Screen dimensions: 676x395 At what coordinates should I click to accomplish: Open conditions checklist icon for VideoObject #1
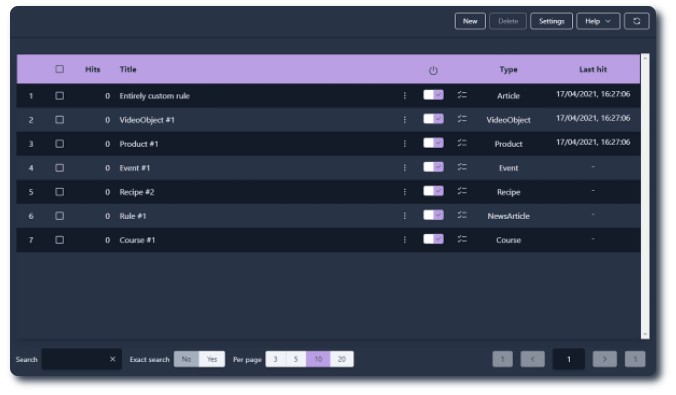(x=462, y=119)
